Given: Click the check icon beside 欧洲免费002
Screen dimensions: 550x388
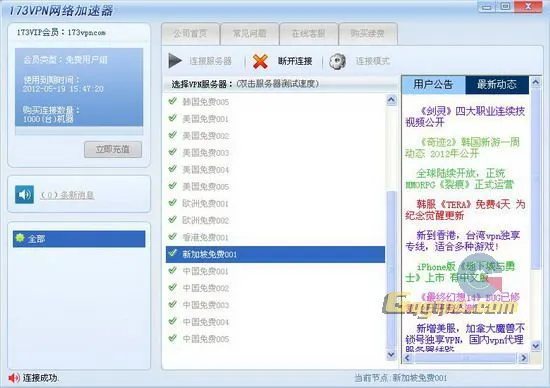Looking at the screenshot, I should point(172,220).
